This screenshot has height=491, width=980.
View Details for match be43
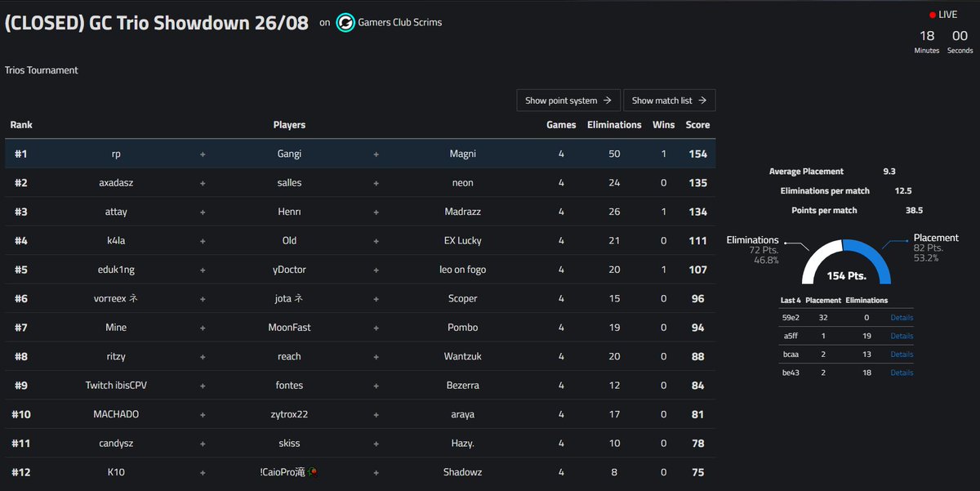[901, 373]
